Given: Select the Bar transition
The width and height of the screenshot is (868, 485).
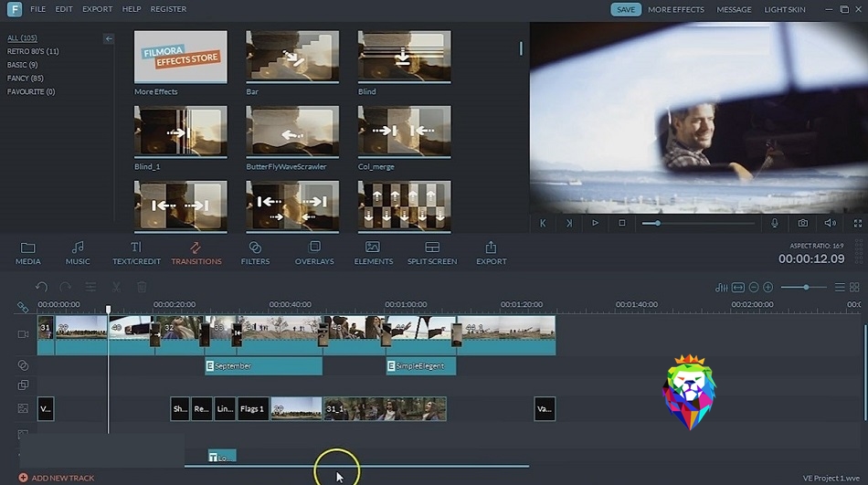Looking at the screenshot, I should (292, 57).
